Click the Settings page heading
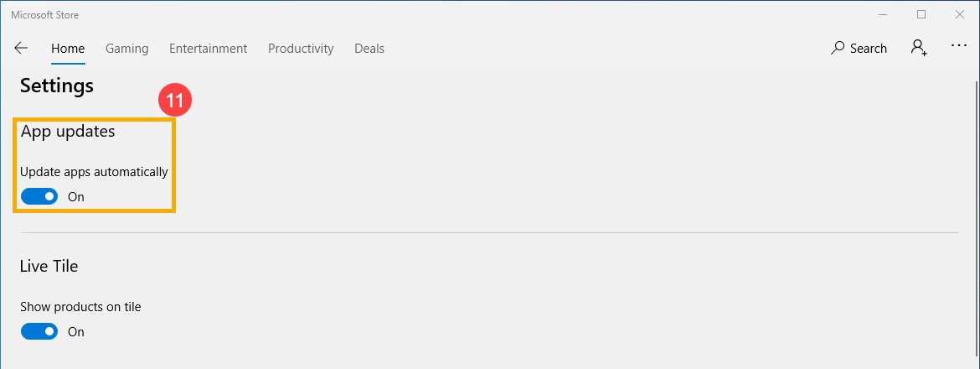This screenshot has height=369, width=980. click(x=57, y=86)
